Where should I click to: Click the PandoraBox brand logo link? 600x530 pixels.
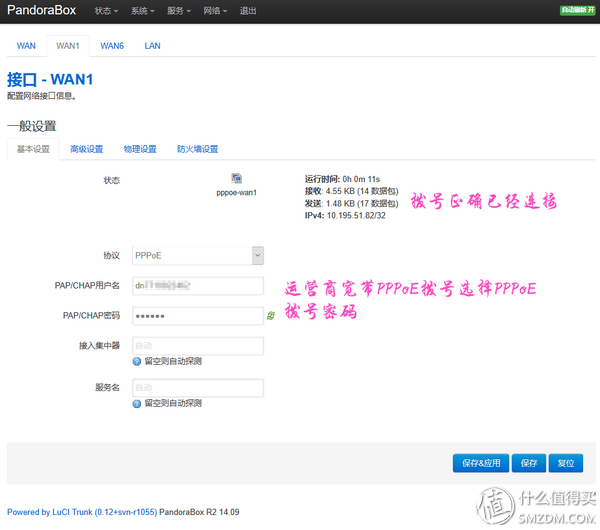click(x=41, y=10)
